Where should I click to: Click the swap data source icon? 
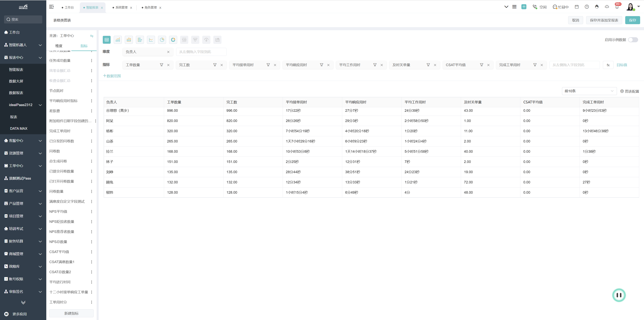(92, 36)
